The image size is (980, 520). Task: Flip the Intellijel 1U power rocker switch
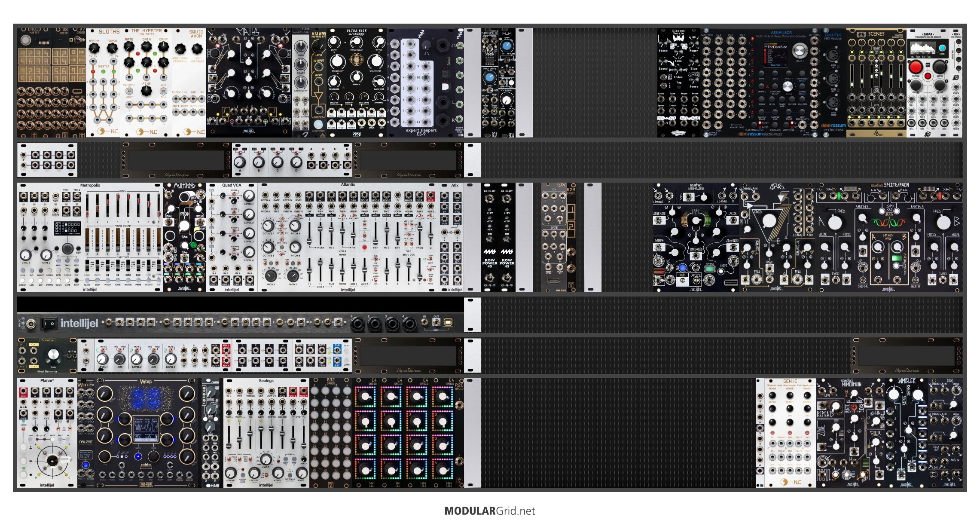(x=48, y=323)
